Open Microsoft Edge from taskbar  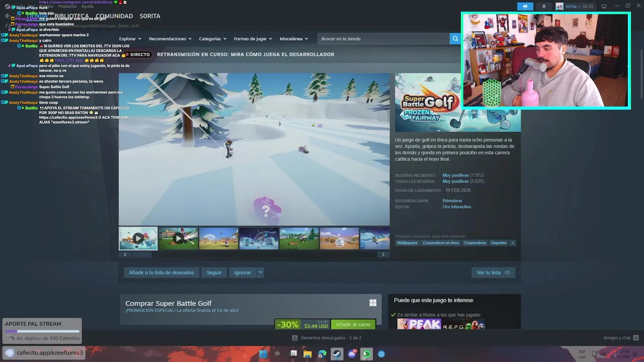pyautogui.click(x=322, y=353)
